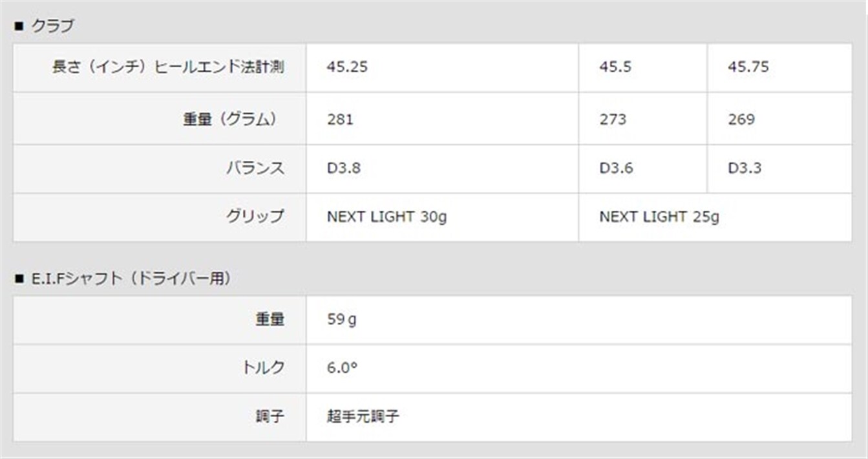
Task: Click the D3.8 balance value
Action: point(344,168)
